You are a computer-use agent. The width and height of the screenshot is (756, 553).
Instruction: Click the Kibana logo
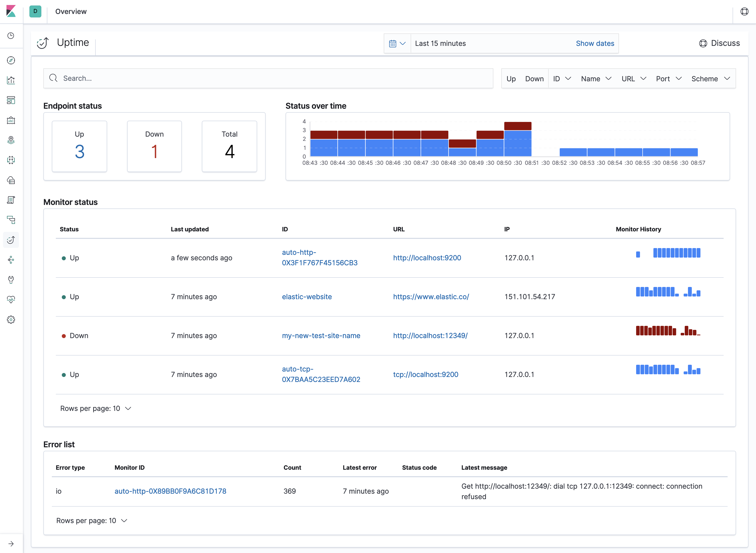pos(11,11)
